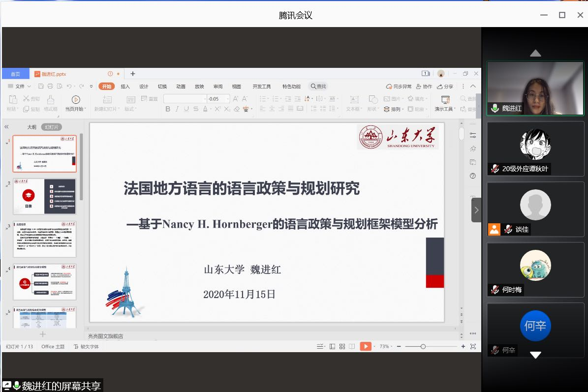Toggle to outline (大纲) view in panel

[31, 127]
